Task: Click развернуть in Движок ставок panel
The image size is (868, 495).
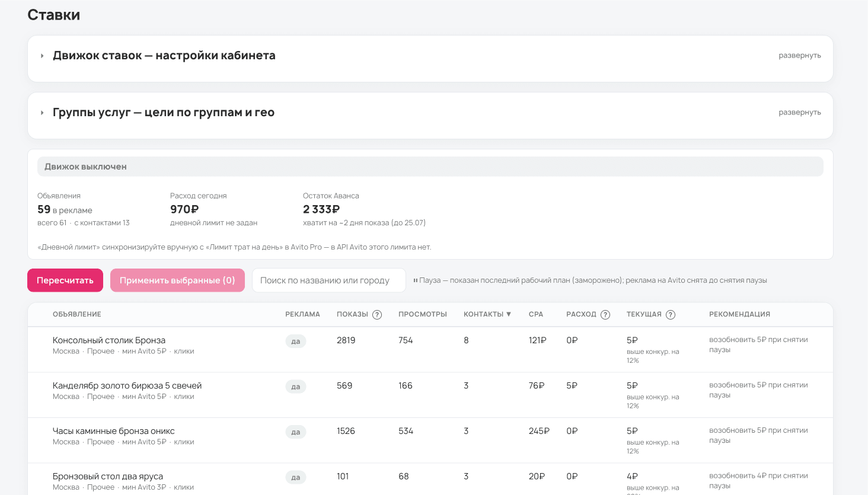Action: pyautogui.click(x=800, y=56)
